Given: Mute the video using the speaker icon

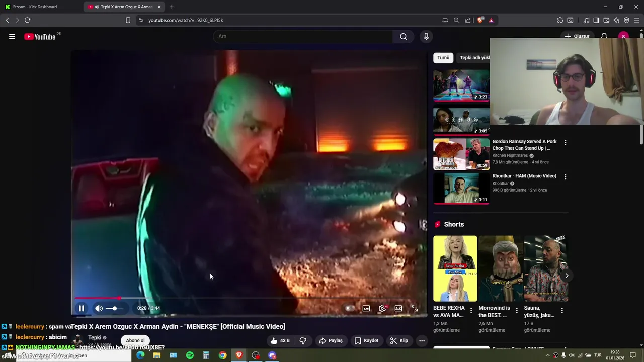Looking at the screenshot, I should pyautogui.click(x=99, y=308).
